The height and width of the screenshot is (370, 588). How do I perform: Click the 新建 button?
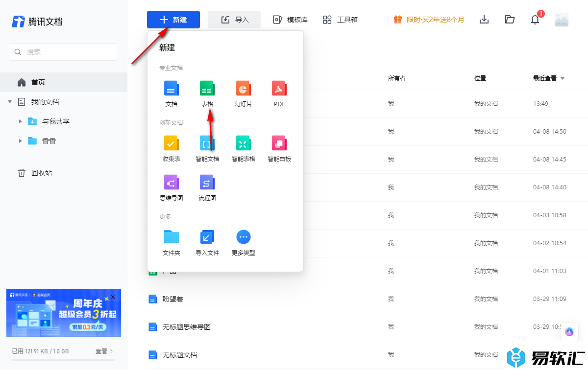click(x=173, y=20)
